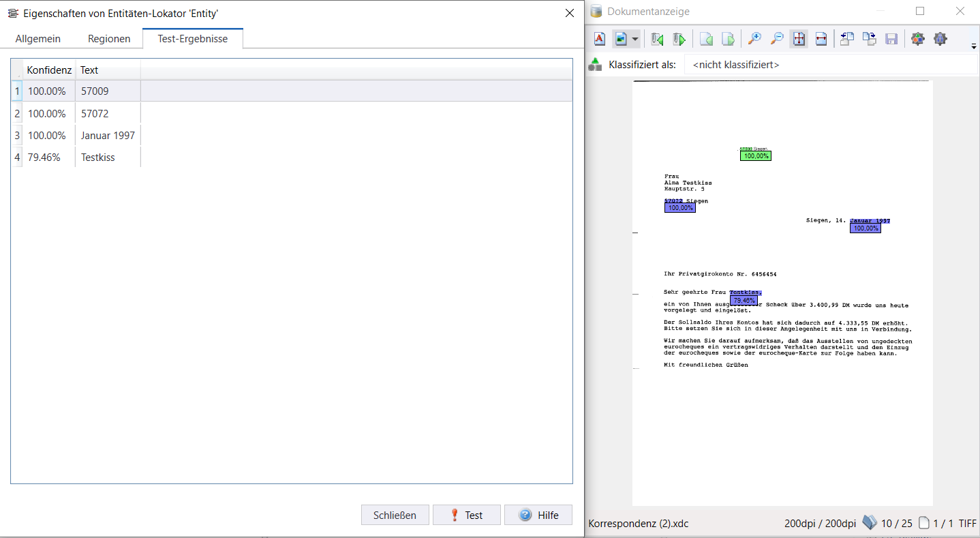Toggle fit whole page view
The height and width of the screenshot is (538, 980).
pos(799,39)
